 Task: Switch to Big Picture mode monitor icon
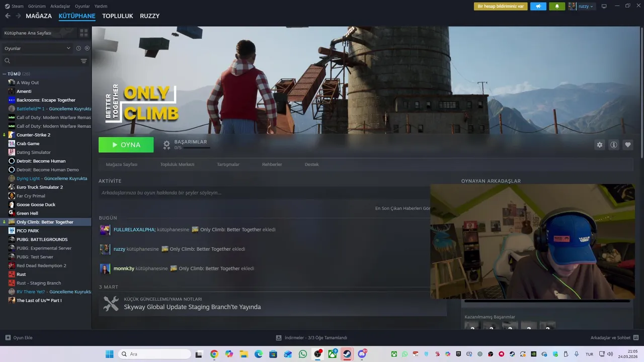604,7
